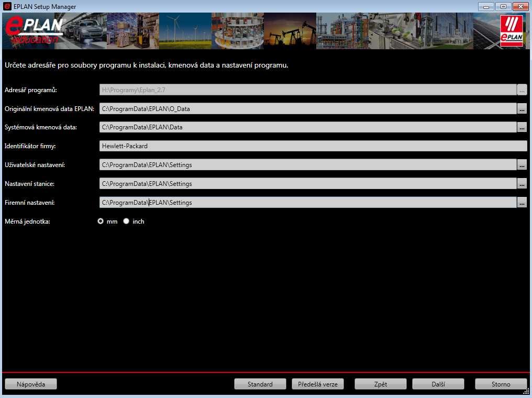This screenshot has width=532, height=398.
Task: Minimize the EPLAN Setup Manager window
Action: (486, 6)
